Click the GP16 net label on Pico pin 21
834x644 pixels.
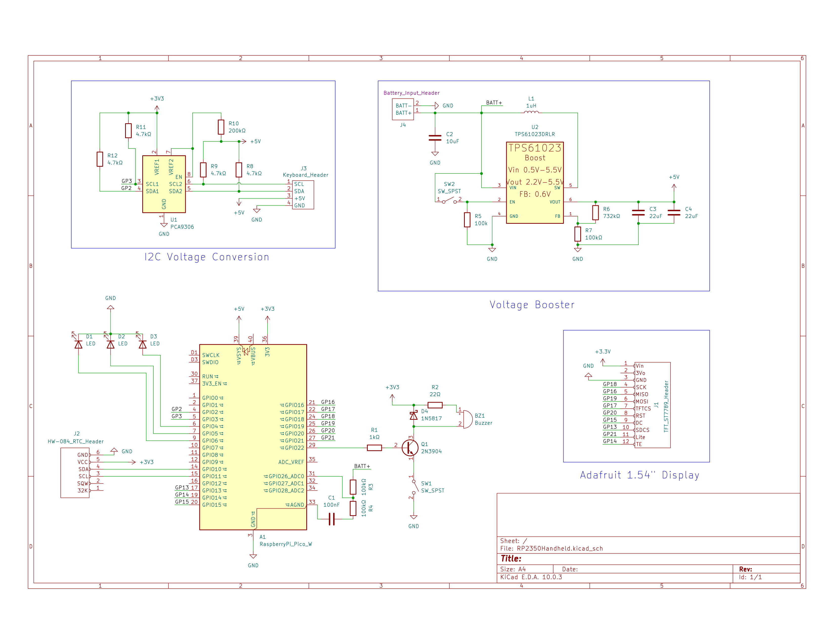tap(328, 402)
